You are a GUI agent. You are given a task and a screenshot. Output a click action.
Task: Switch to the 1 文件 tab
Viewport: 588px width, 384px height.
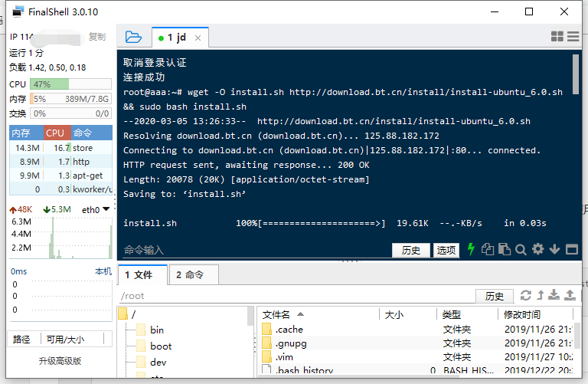pos(142,274)
